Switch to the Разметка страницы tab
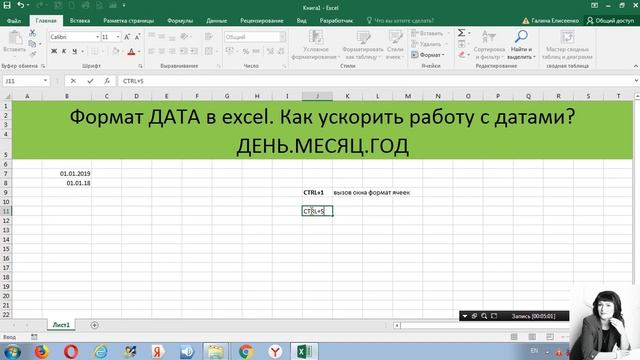Image resolution: width=640 pixels, height=360 pixels. click(x=129, y=20)
